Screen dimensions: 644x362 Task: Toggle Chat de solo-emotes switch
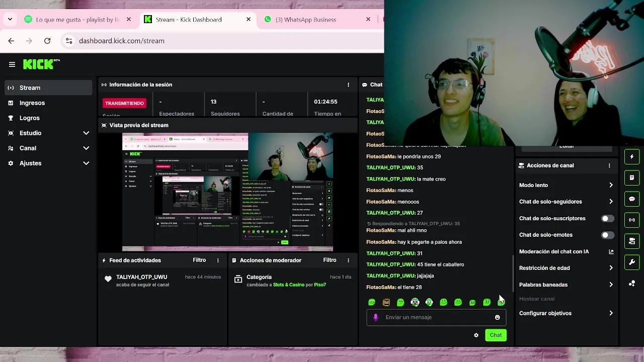pyautogui.click(x=608, y=235)
